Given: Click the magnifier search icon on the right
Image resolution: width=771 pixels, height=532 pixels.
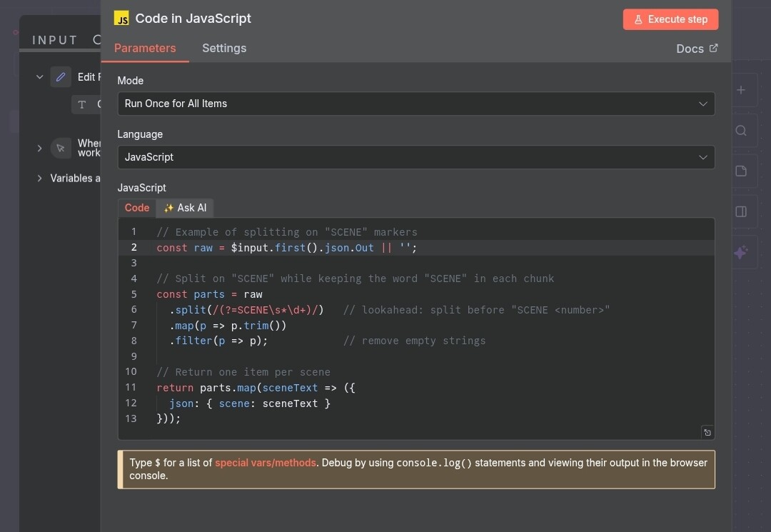Looking at the screenshot, I should pyautogui.click(x=741, y=131).
